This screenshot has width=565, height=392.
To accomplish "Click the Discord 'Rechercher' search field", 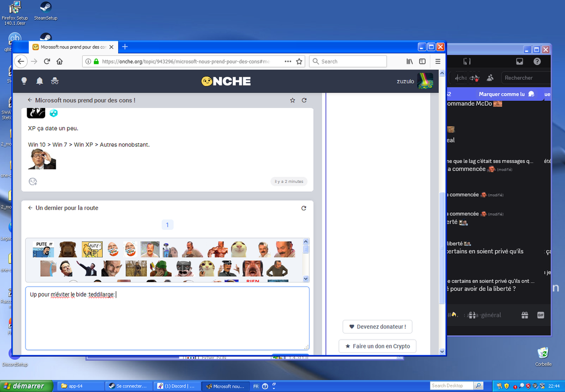I will (526, 78).
